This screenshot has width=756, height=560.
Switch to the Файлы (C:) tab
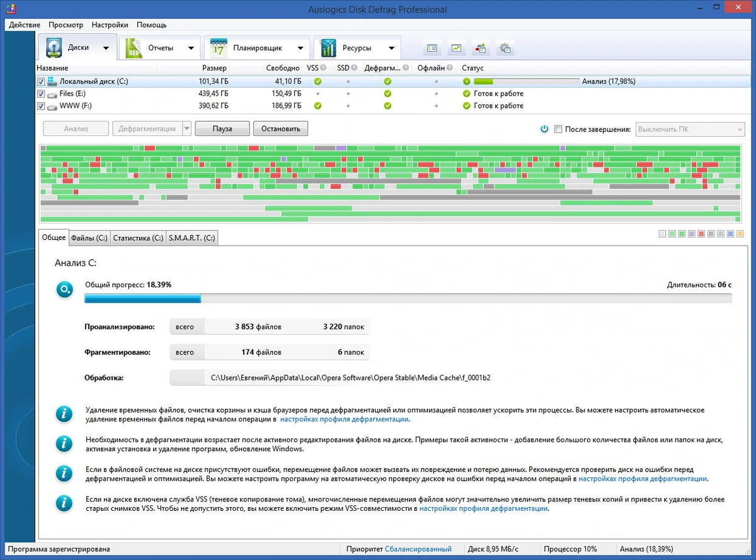coord(89,238)
